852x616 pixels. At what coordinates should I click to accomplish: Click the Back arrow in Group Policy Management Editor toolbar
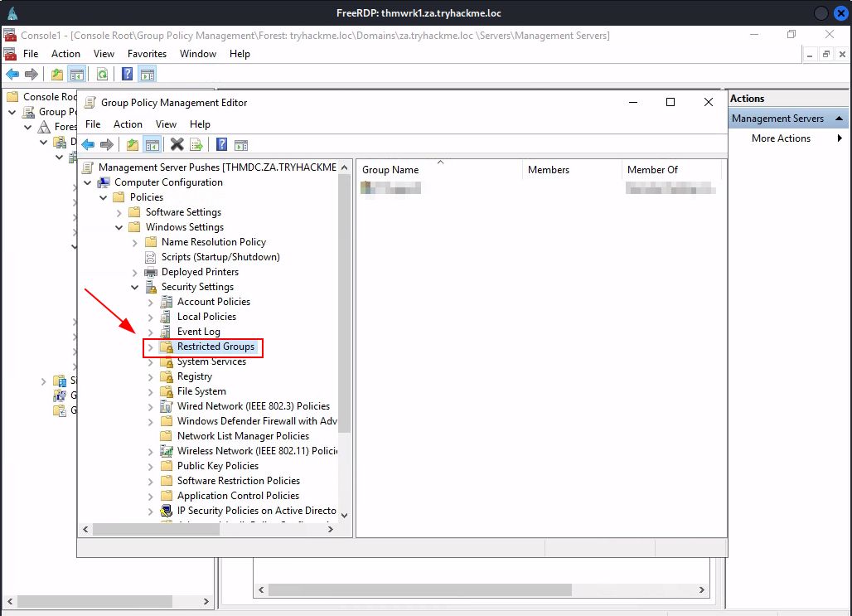click(x=88, y=144)
